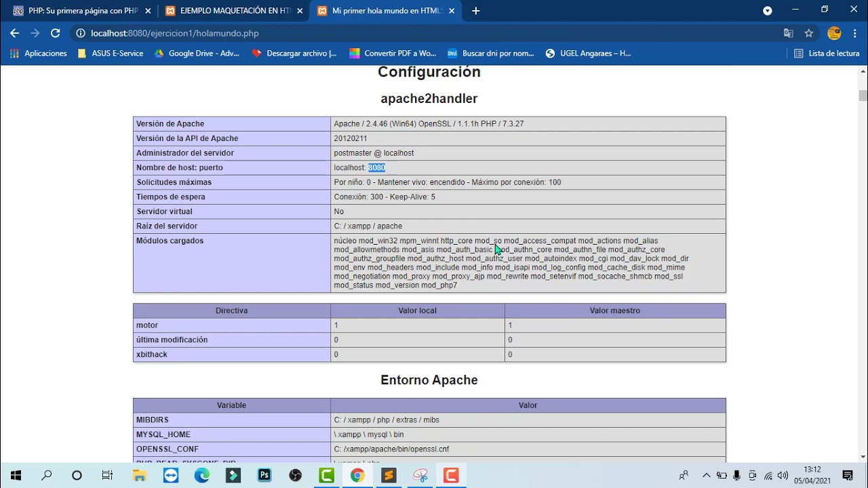Open the orange Camtasia Recorder taskbar icon
The height and width of the screenshot is (488, 868).
coord(451,475)
